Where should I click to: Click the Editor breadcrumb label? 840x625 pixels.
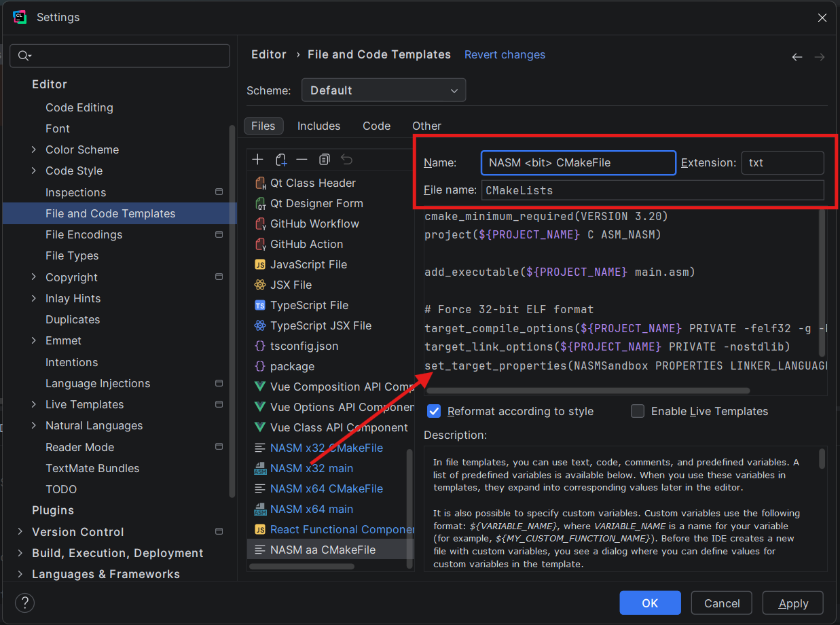pyautogui.click(x=269, y=54)
